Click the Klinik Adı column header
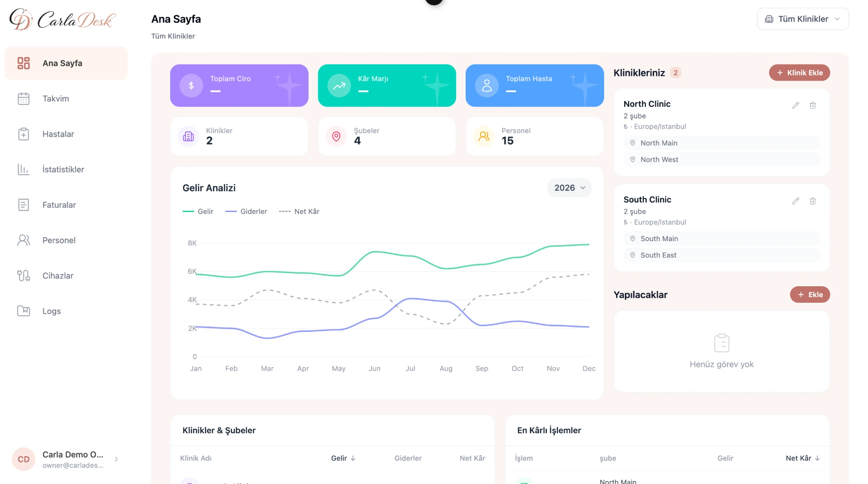The image size is (868, 484). pos(196,458)
